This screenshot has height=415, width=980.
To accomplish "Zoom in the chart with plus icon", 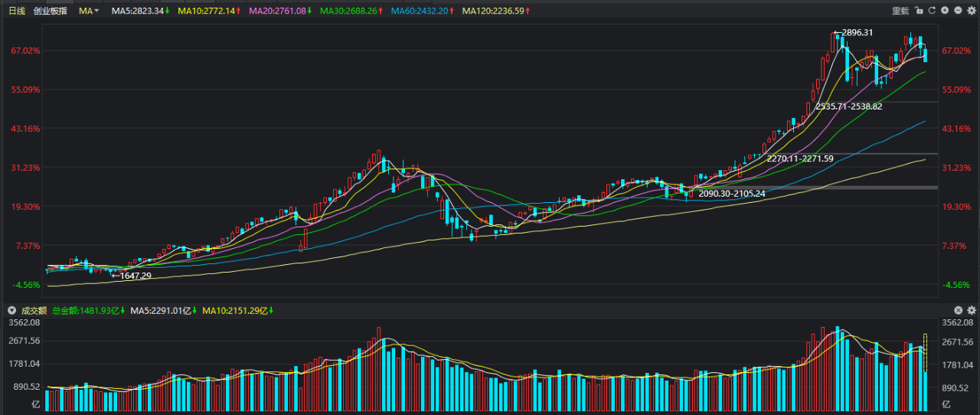I will (x=945, y=10).
